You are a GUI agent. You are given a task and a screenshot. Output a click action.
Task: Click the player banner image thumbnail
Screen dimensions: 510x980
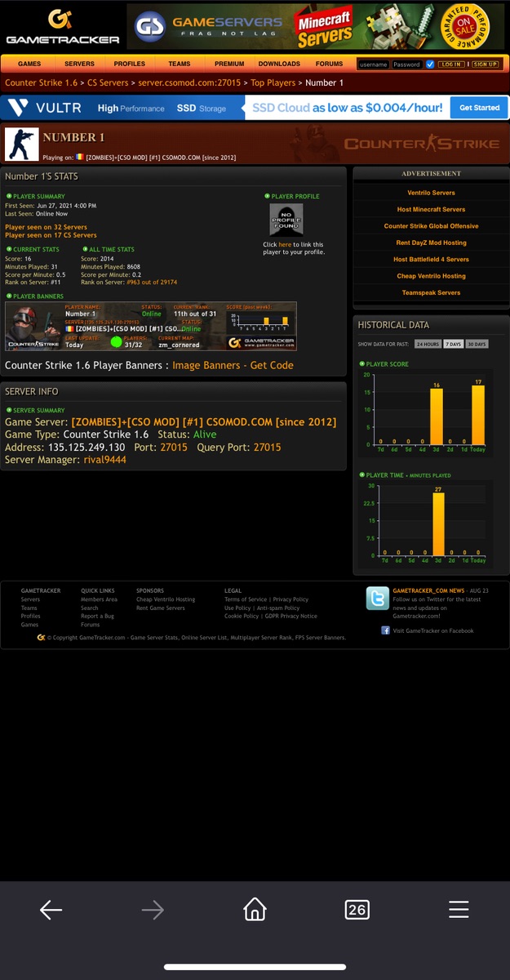(x=151, y=327)
